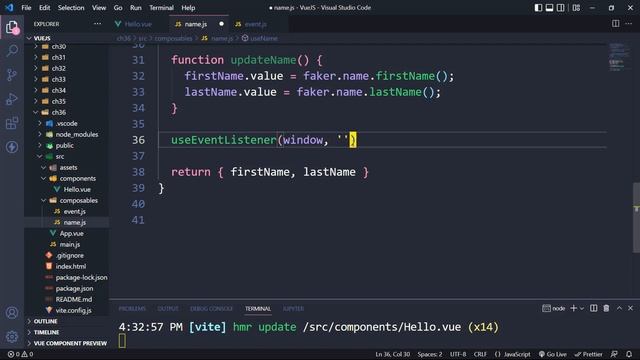Viewport: 640px width, 360px height.
Task: Switch to the Output panel tab
Action: coord(168,309)
